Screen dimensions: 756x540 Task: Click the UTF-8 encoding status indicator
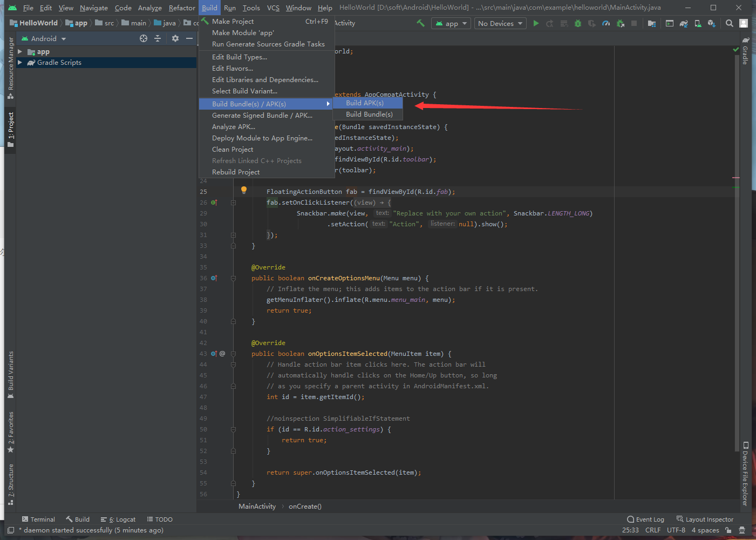pyautogui.click(x=676, y=530)
